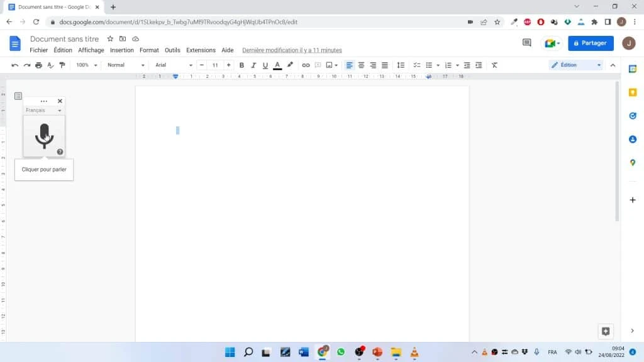
Task: Open Google Keep side panel
Action: [x=633, y=92]
